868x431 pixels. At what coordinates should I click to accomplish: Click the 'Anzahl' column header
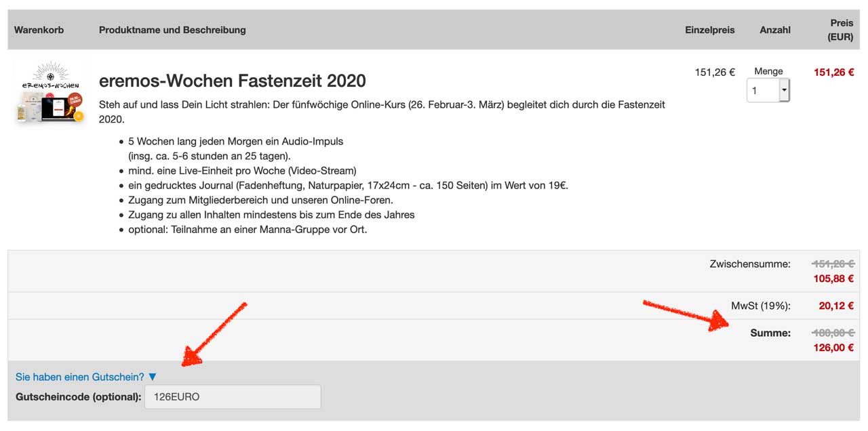pyautogui.click(x=775, y=30)
